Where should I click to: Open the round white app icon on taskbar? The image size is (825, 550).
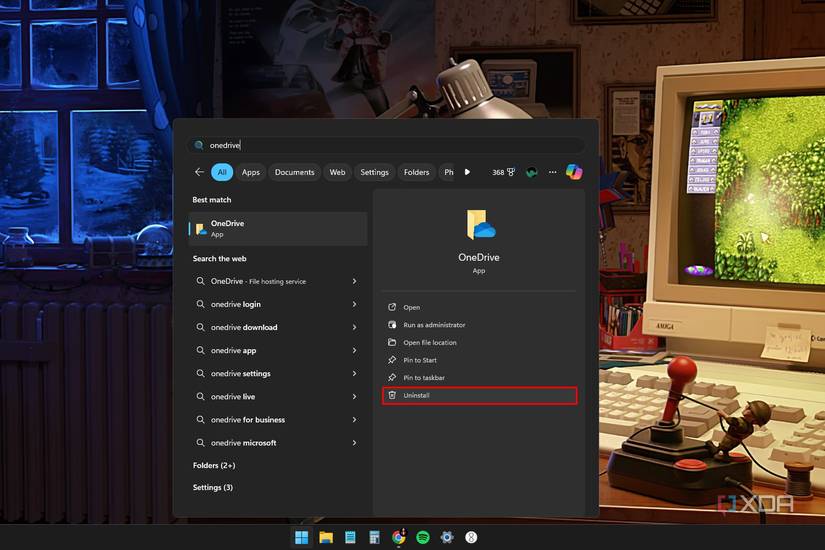click(471, 537)
